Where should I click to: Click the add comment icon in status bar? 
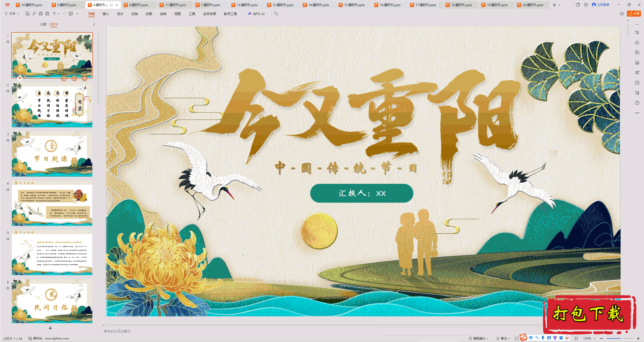pos(516,338)
